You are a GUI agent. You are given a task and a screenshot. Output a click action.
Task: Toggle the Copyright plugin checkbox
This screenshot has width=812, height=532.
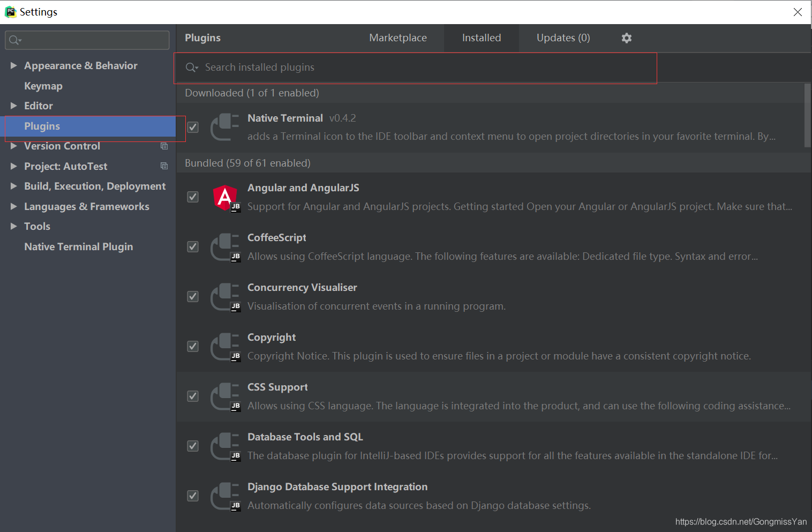pyautogui.click(x=193, y=346)
